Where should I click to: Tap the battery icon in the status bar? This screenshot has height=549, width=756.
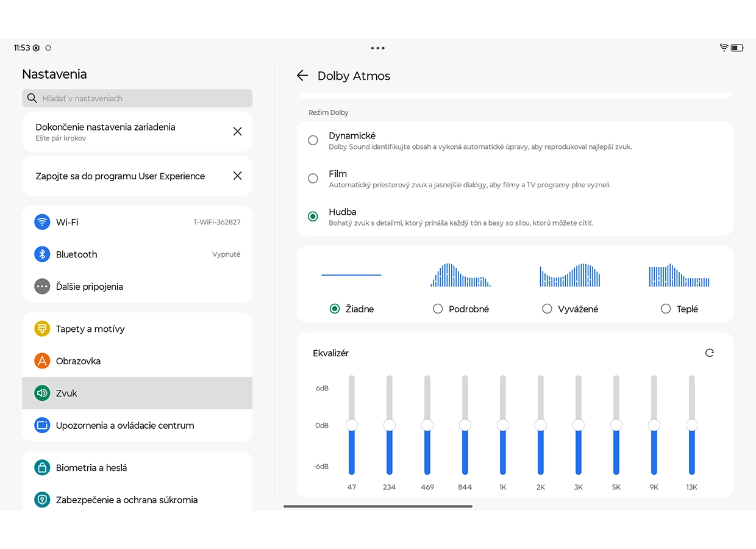click(737, 48)
